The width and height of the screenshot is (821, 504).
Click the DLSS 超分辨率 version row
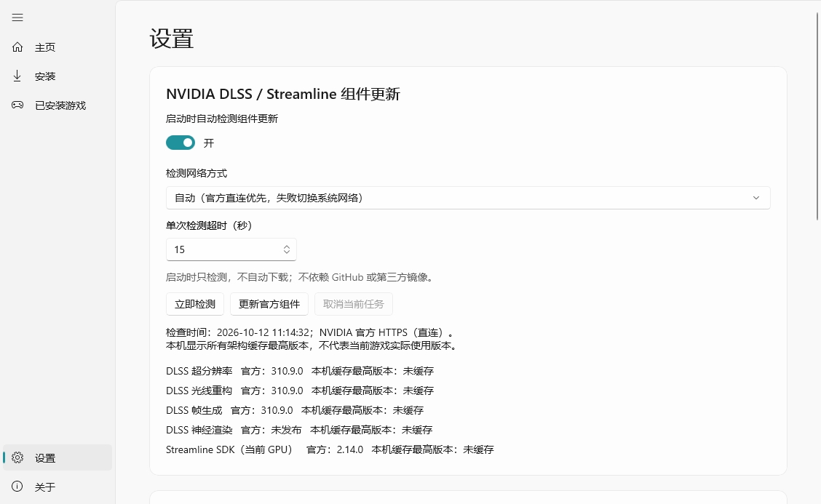(300, 371)
